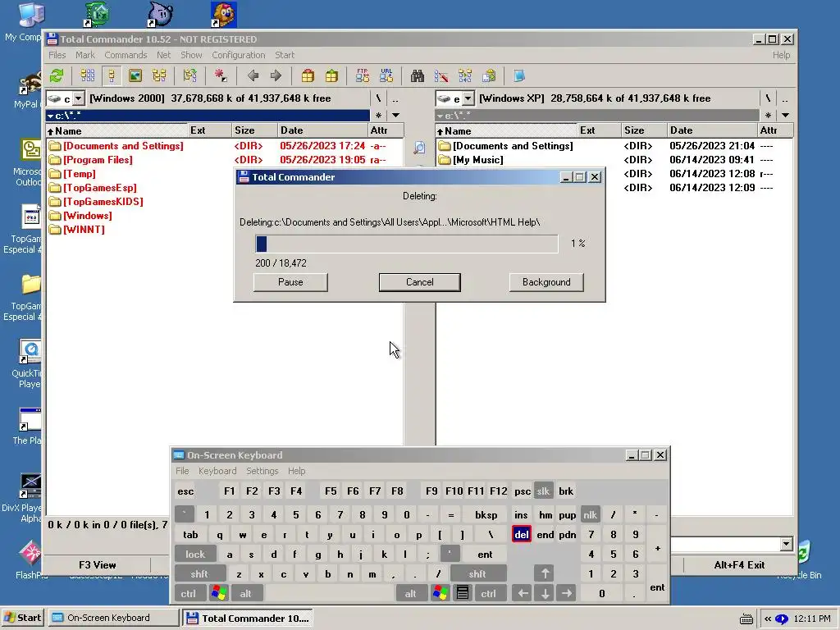The image size is (840, 630).
Task: Open the Keyboard menu of On-Screen Keyboard
Action: pyautogui.click(x=217, y=471)
